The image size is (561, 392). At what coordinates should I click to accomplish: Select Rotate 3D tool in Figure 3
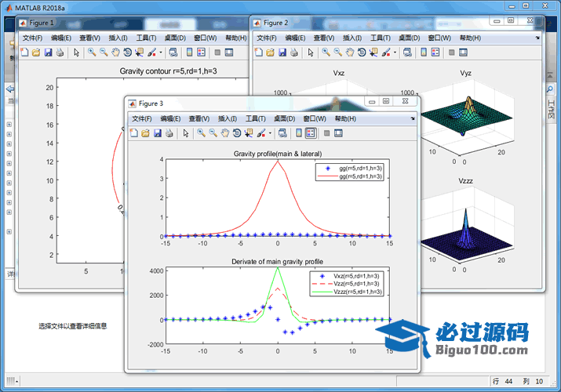coord(236,133)
